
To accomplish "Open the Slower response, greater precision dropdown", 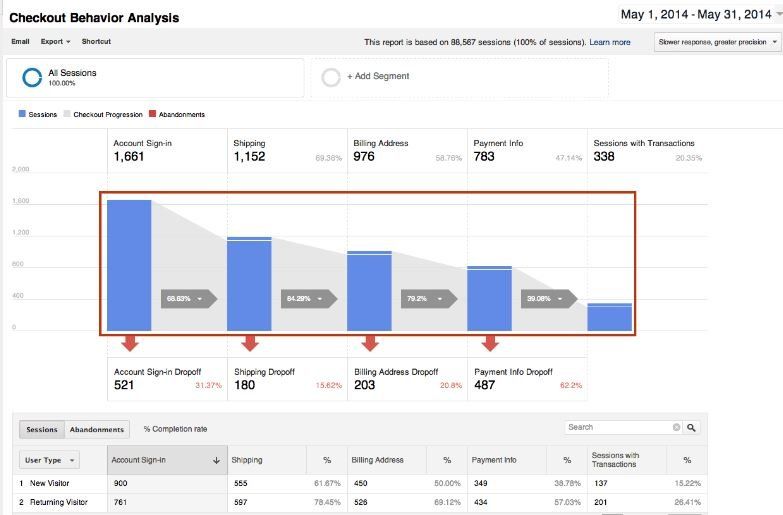I will (717, 42).
